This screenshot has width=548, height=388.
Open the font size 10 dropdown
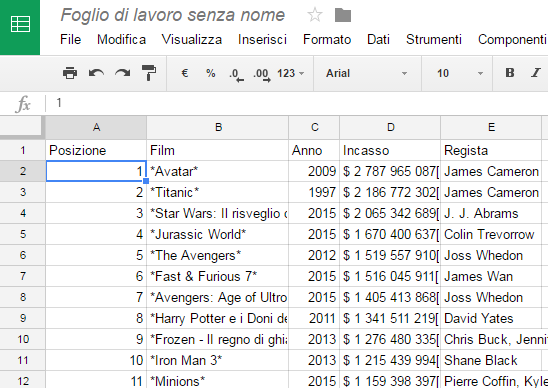(x=459, y=73)
